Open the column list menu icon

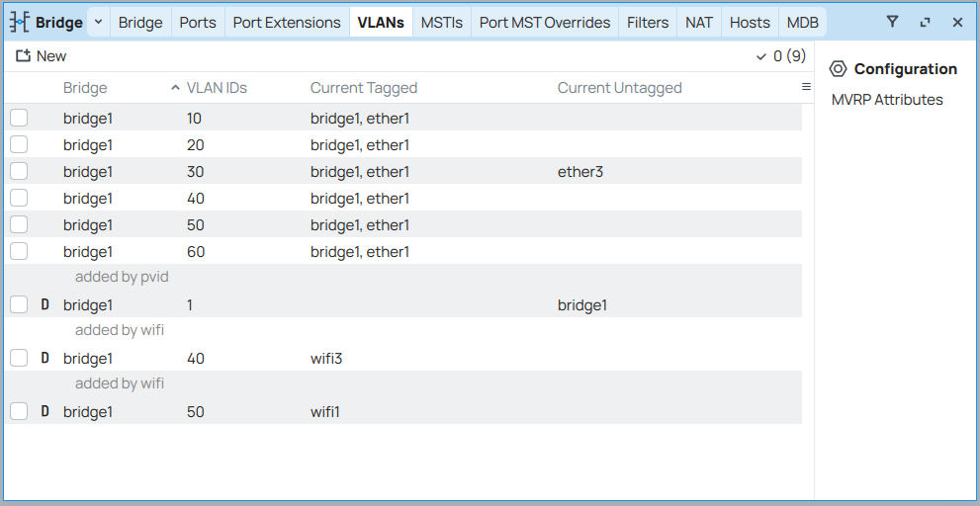(806, 87)
